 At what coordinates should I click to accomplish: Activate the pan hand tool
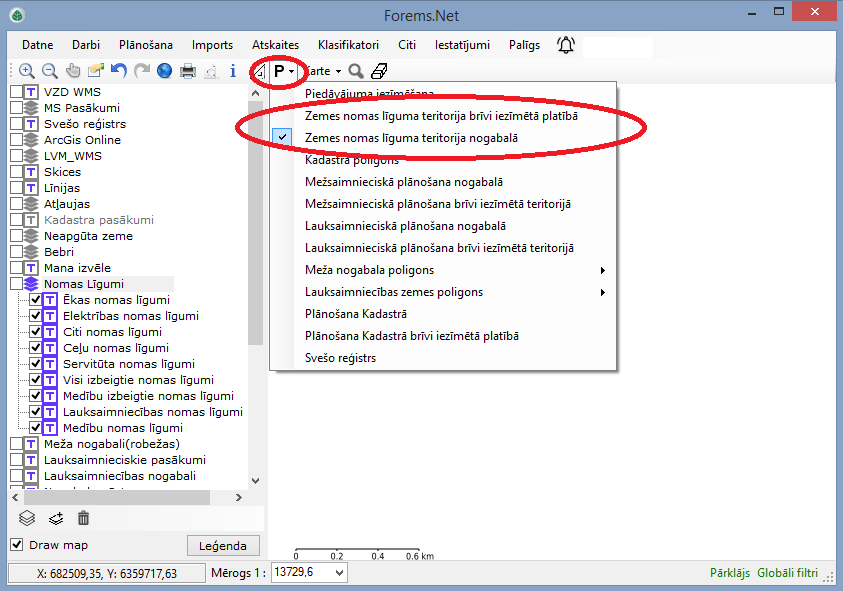pos(73,71)
